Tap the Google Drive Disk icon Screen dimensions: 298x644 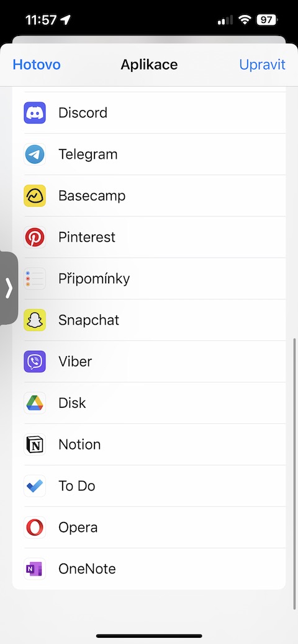click(35, 404)
